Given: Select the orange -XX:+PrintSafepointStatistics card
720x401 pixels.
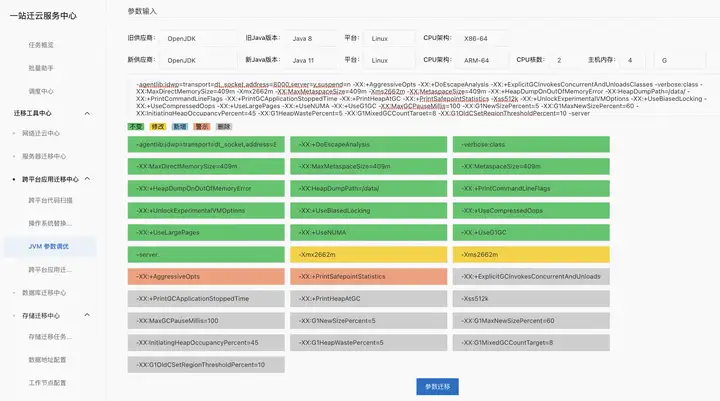Looking at the screenshot, I should [x=369, y=277].
